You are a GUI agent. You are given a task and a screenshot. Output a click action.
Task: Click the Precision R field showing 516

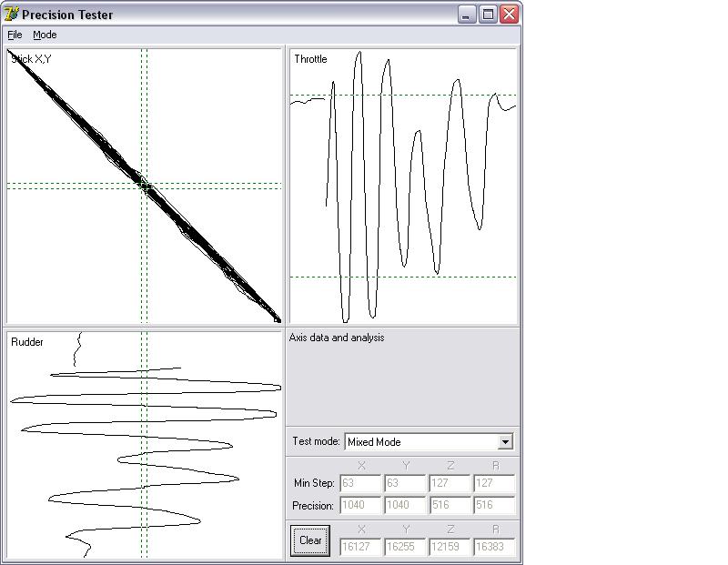pyautogui.click(x=494, y=506)
